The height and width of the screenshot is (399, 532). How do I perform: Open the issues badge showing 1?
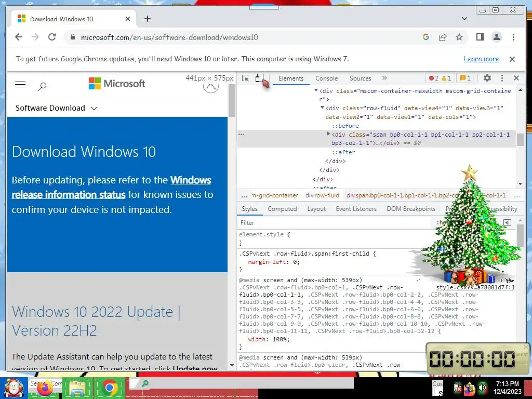pos(465,78)
